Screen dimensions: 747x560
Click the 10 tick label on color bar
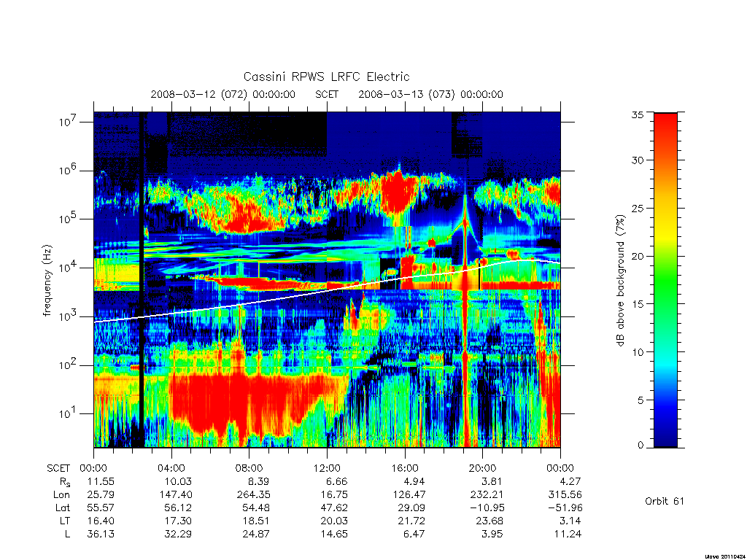click(x=638, y=352)
